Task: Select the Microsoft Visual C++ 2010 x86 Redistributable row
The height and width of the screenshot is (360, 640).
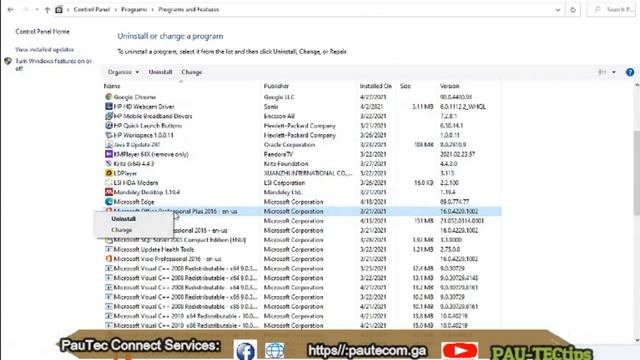Action: pyautogui.click(x=302, y=325)
